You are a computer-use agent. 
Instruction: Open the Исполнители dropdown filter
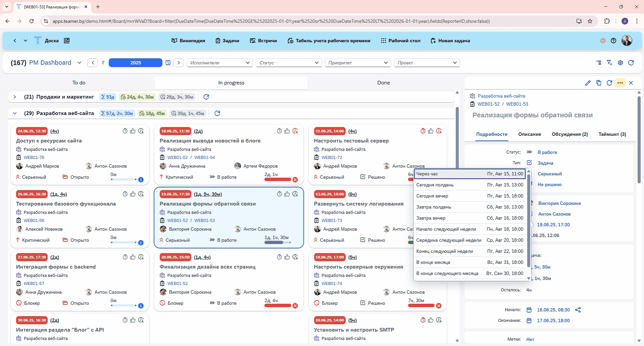[219, 63]
